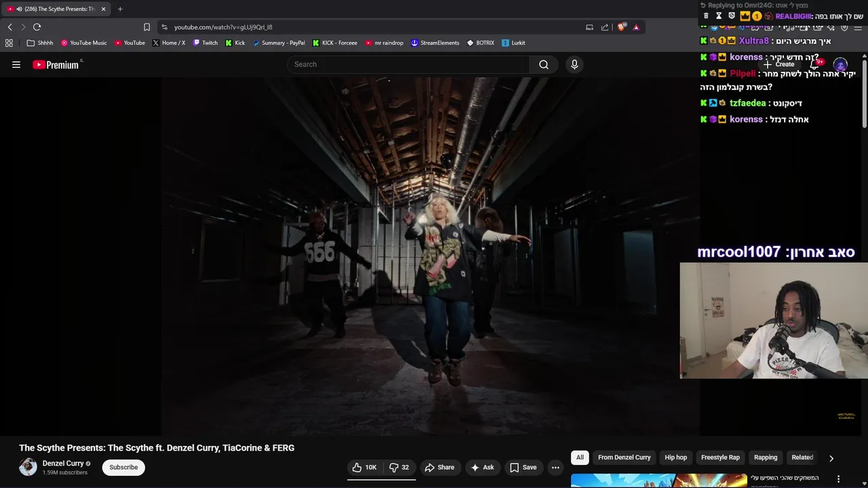Select the From Denzel Curry chip
The width and height of the screenshot is (868, 488).
coord(624,457)
